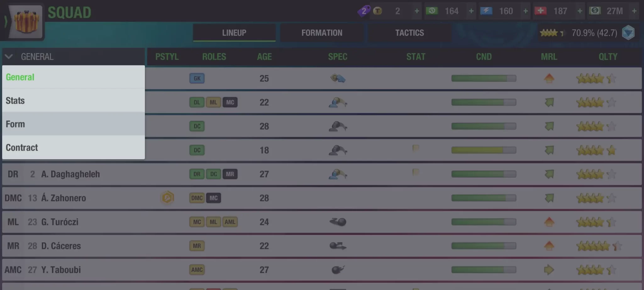Add red treatment packs next to 187

point(580,11)
